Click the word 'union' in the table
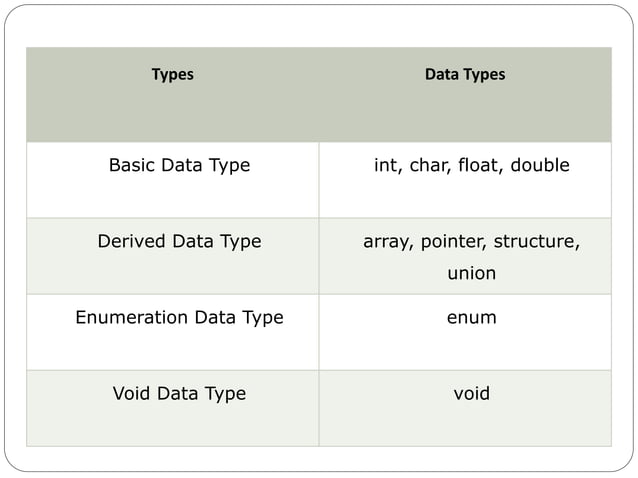This screenshot has height=478, width=638. [x=471, y=273]
